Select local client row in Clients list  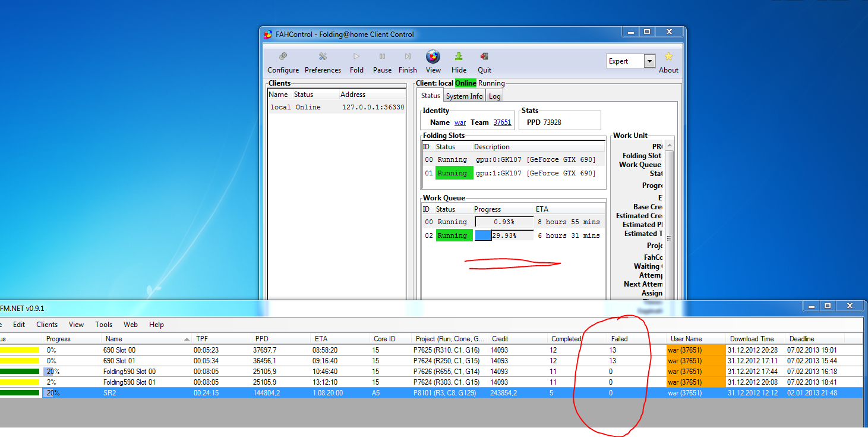(336, 107)
